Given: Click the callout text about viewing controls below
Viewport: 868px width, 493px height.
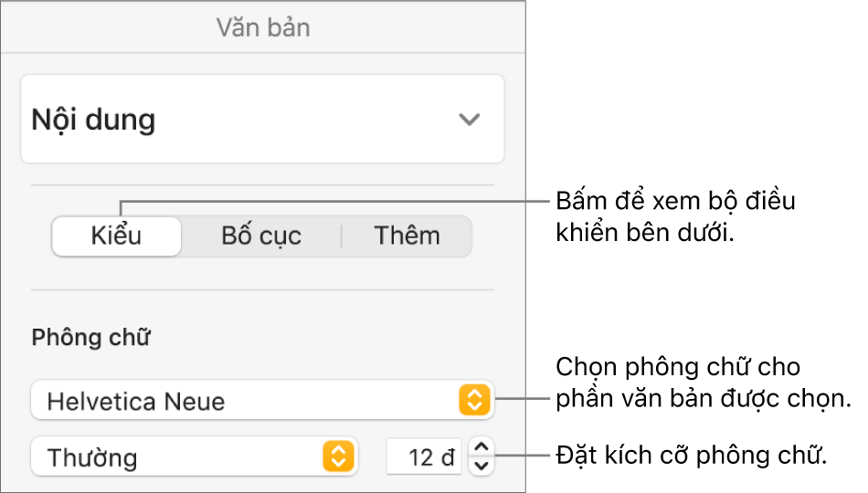Looking at the screenshot, I should click(x=675, y=216).
